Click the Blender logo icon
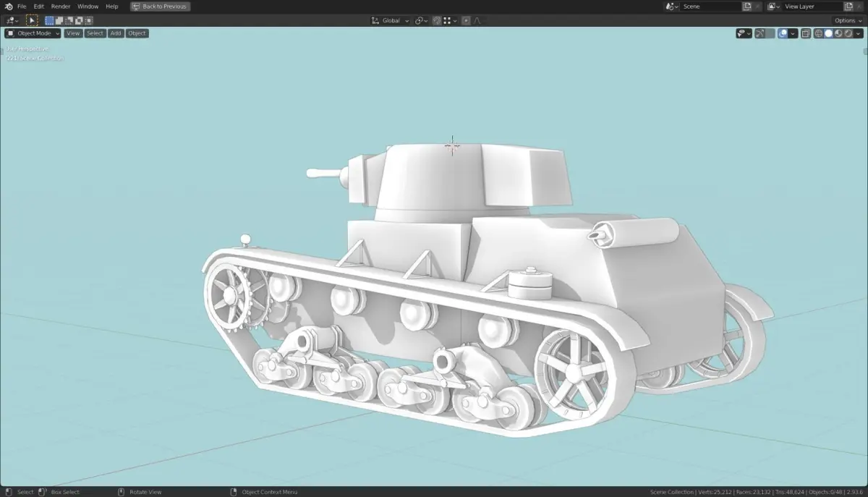This screenshot has width=868, height=497. 9,6
